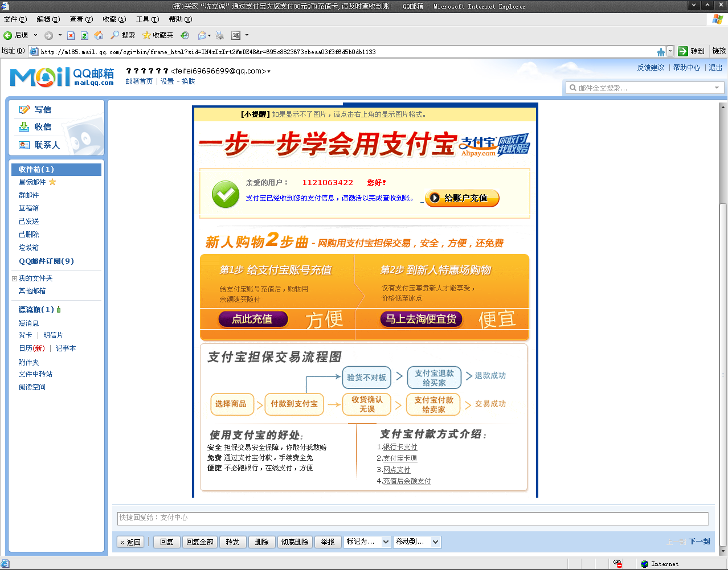Click the quick reply text box

413,518
